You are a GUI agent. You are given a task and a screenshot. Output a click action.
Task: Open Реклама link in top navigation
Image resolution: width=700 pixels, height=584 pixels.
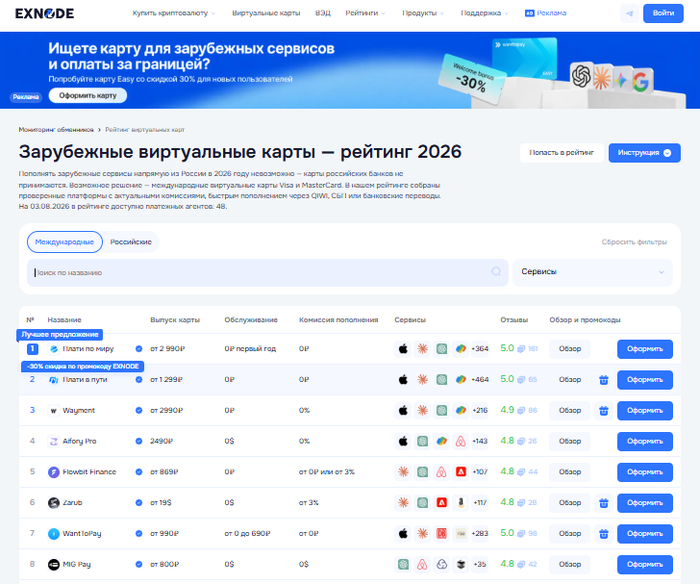point(546,13)
